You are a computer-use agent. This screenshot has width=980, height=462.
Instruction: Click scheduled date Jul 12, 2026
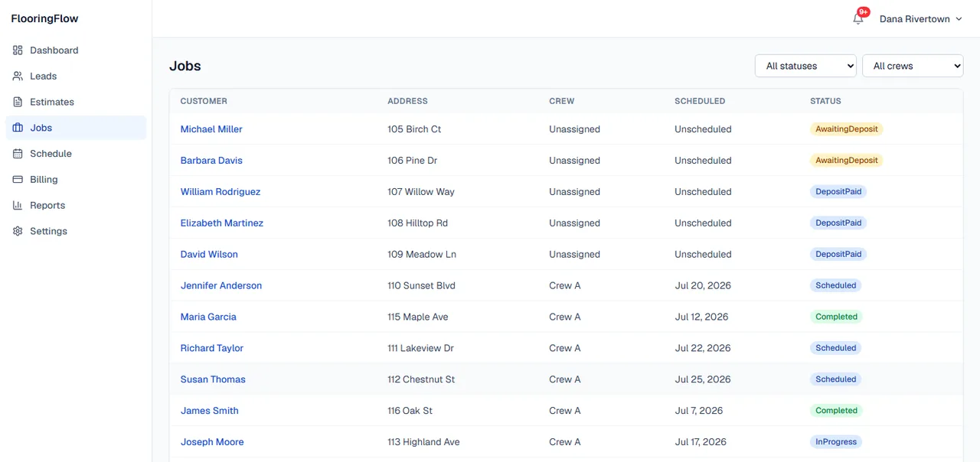pyautogui.click(x=701, y=317)
